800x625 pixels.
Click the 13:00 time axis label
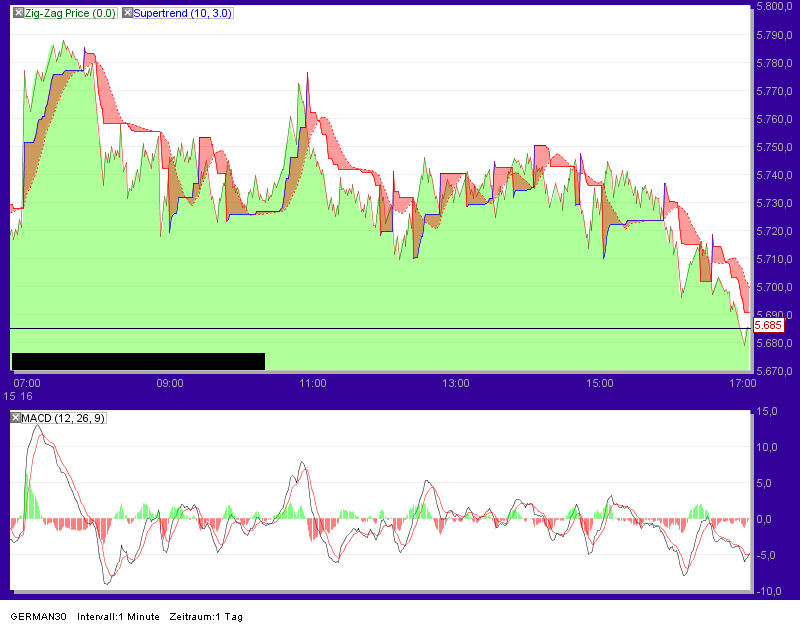pos(456,383)
